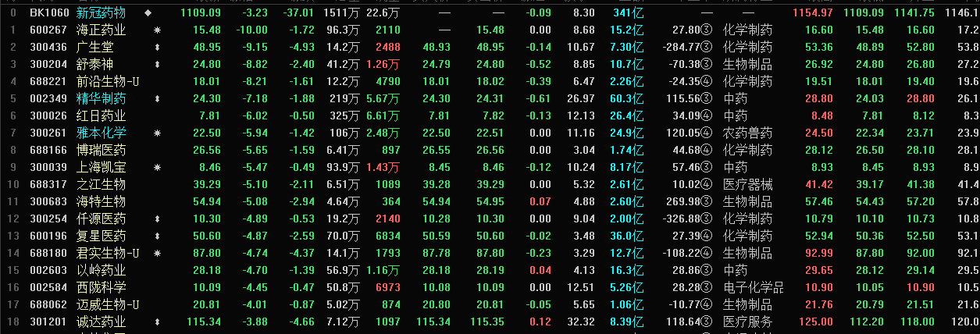
Task: Click price 87.80 next to 君实生物-U
Action: pyautogui.click(x=206, y=253)
